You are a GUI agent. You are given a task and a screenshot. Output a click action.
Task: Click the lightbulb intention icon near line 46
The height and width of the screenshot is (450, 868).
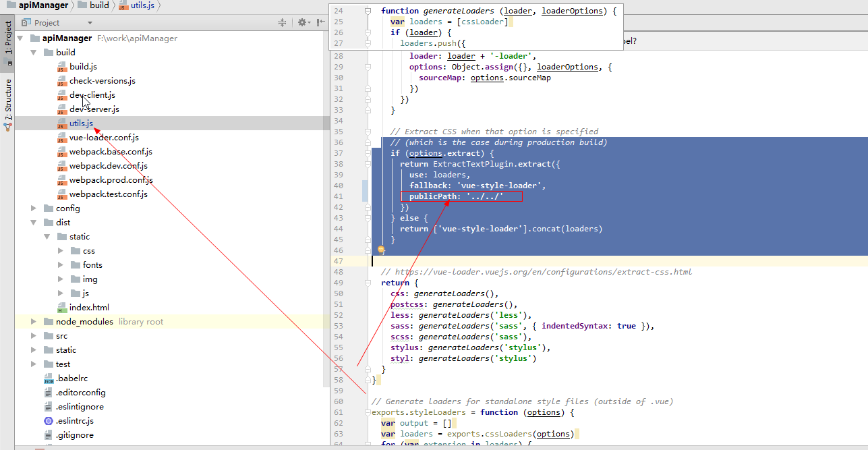[x=381, y=250]
